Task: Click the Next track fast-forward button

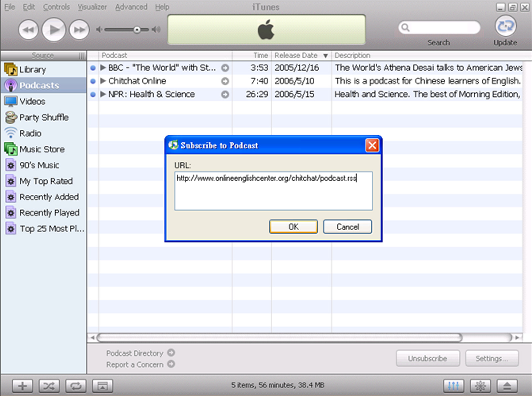Action: point(79,30)
